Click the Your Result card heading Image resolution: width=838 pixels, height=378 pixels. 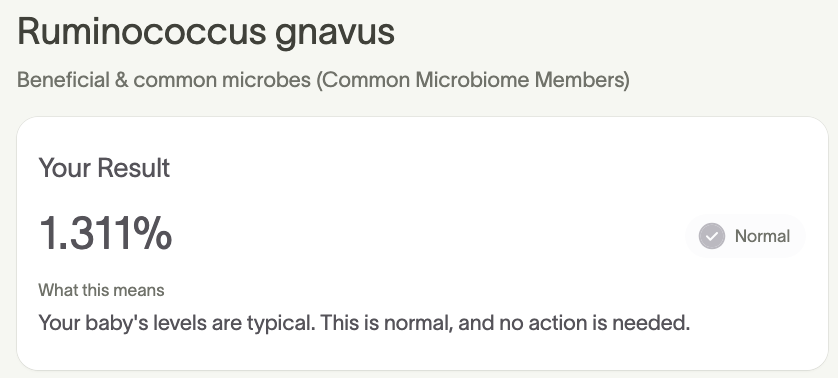(104, 168)
